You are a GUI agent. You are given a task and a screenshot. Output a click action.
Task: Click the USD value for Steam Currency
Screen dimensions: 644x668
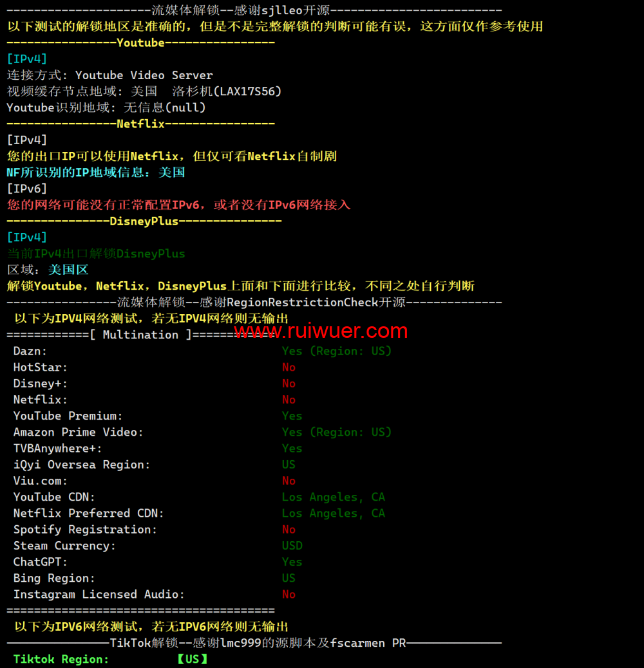point(292,546)
